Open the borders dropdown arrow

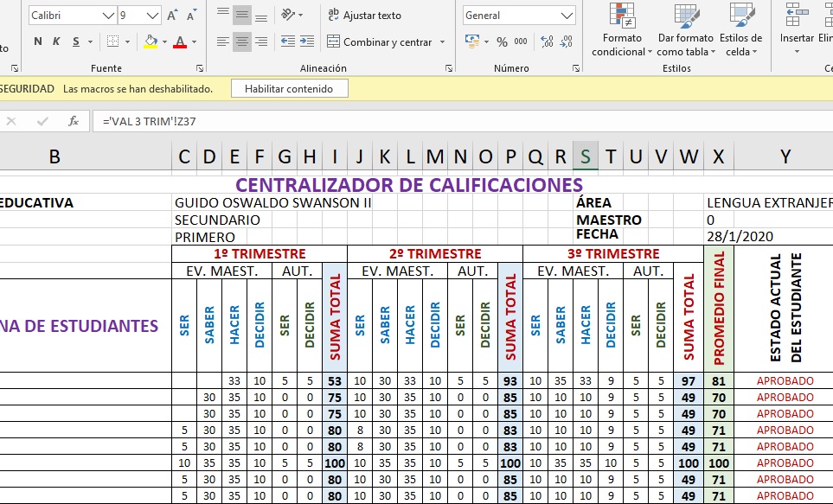127,41
